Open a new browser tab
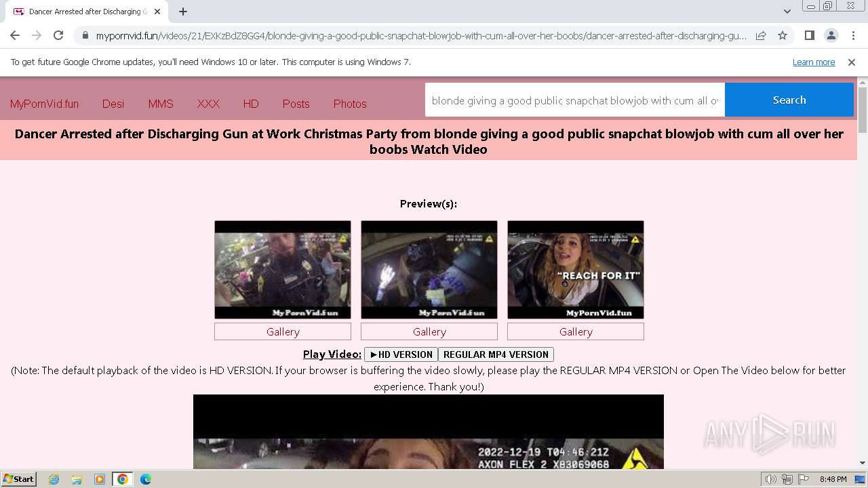Screen dimensions: 868x488 183,12
